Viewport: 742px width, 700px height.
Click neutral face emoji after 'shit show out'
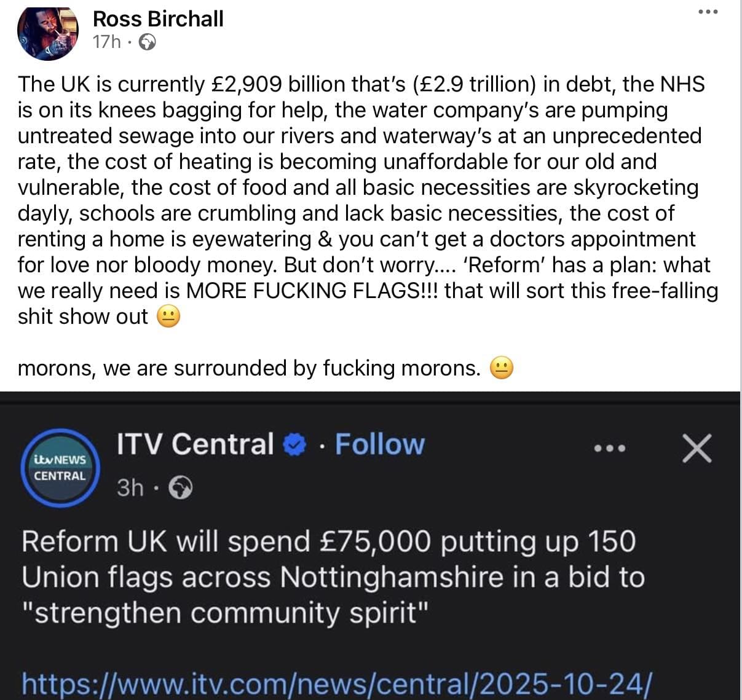[168, 317]
